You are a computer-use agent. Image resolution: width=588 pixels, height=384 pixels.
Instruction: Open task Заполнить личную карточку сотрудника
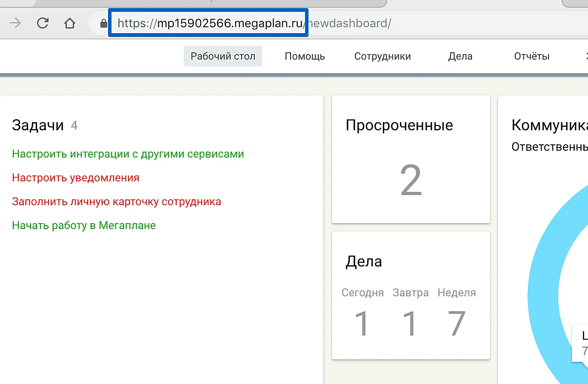pyautogui.click(x=117, y=202)
